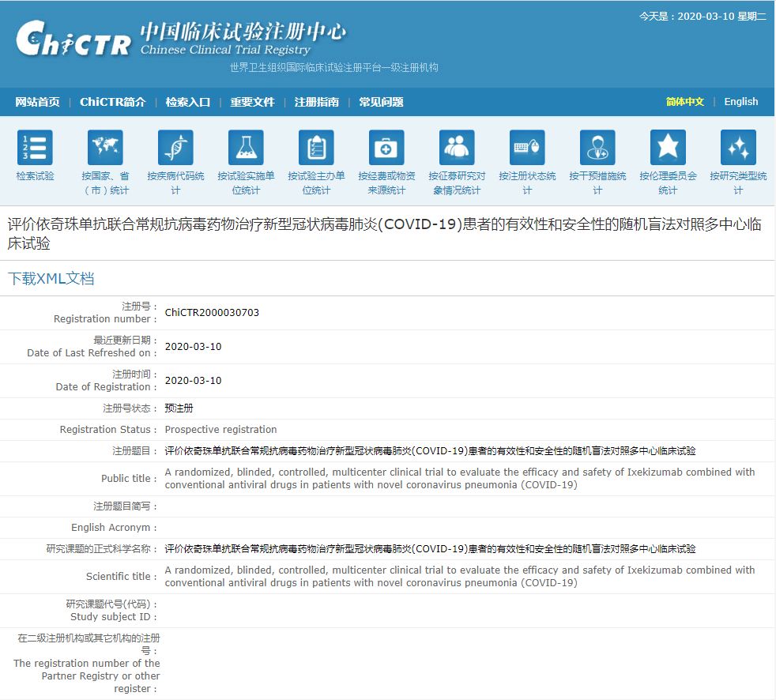Click the Chinese Clinical Trial Registry header text
This screenshot has height=700, width=776.
(x=225, y=50)
